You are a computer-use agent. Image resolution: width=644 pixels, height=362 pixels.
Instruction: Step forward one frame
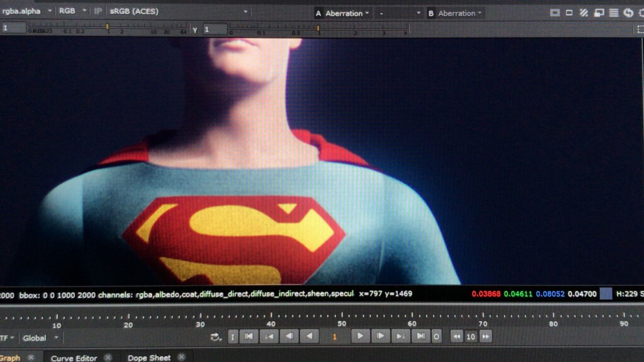point(380,337)
